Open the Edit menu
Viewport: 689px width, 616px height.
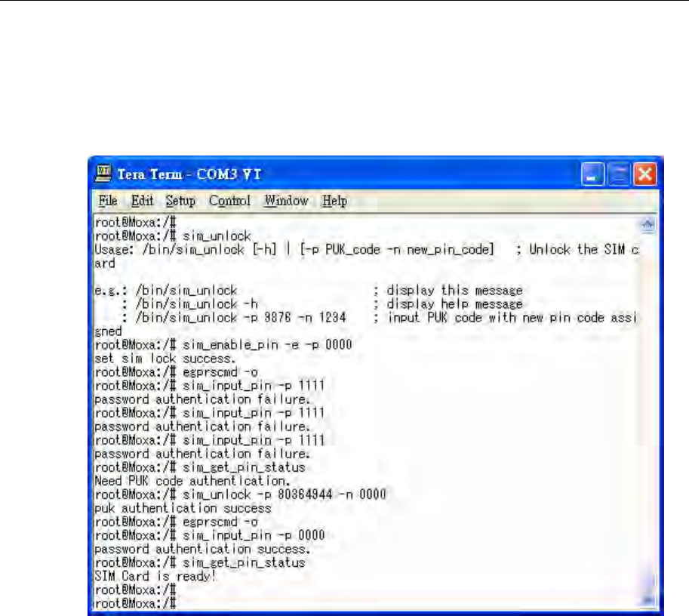[142, 201]
